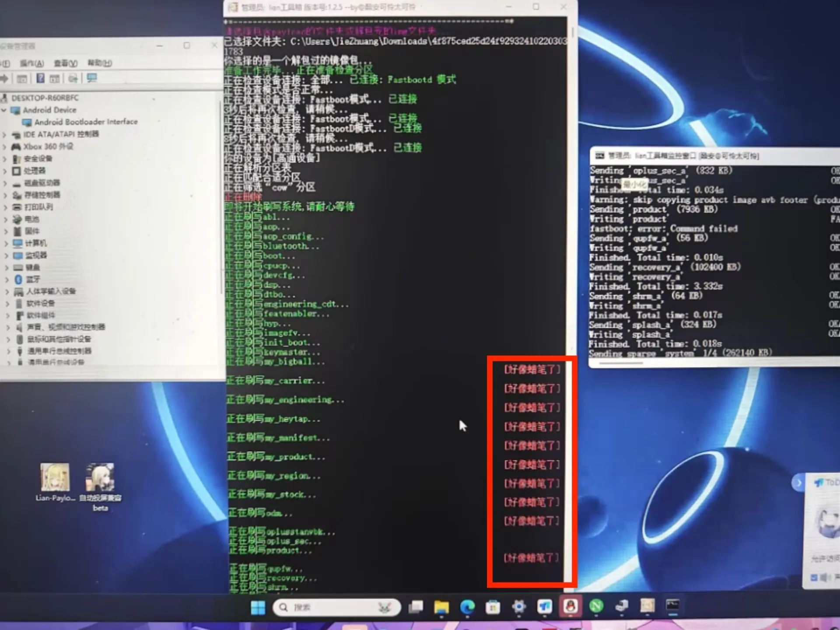The image size is (840, 630).
Task: Expand the 处理器 category
Action: [x=4, y=171]
